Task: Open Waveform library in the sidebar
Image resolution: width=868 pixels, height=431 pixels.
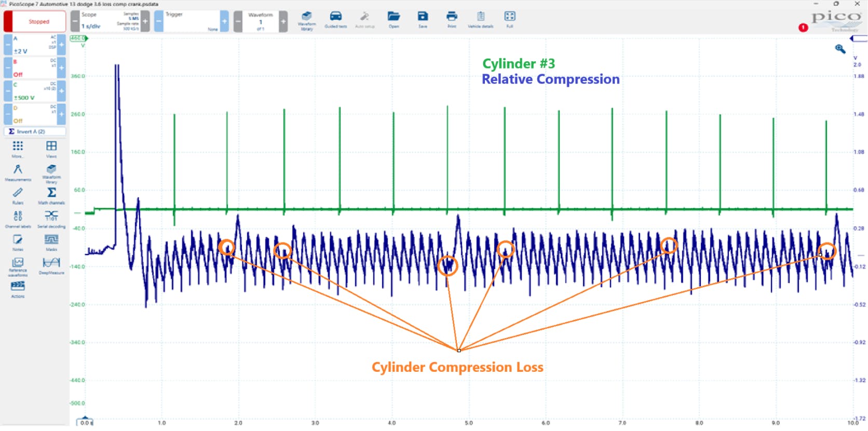Action: (x=51, y=174)
